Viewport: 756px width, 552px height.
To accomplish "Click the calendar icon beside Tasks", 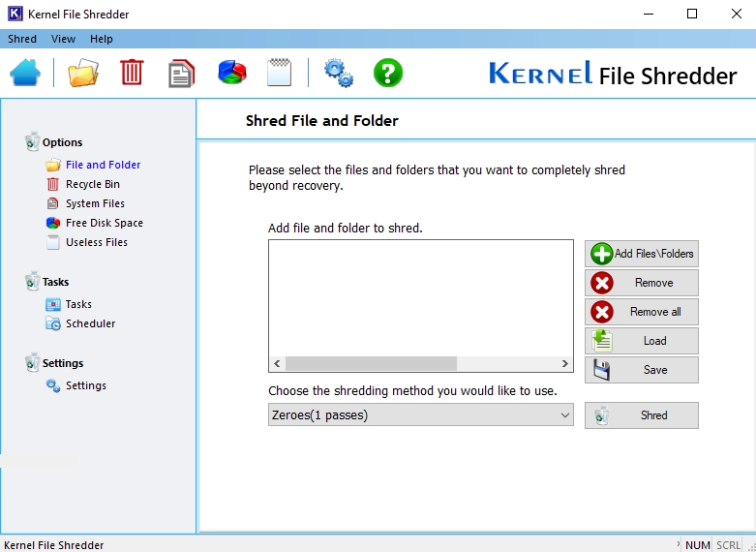I will click(x=53, y=304).
